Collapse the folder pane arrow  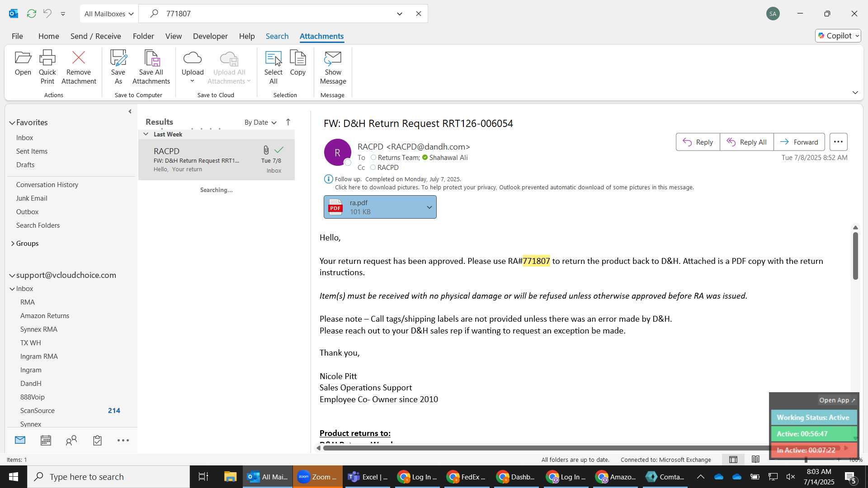tap(130, 112)
